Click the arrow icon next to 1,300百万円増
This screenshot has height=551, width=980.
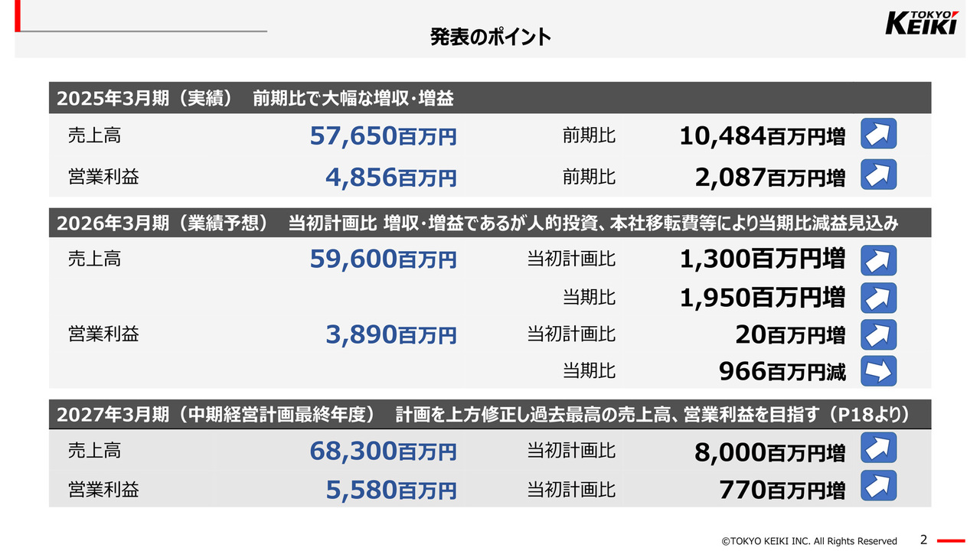(x=878, y=260)
